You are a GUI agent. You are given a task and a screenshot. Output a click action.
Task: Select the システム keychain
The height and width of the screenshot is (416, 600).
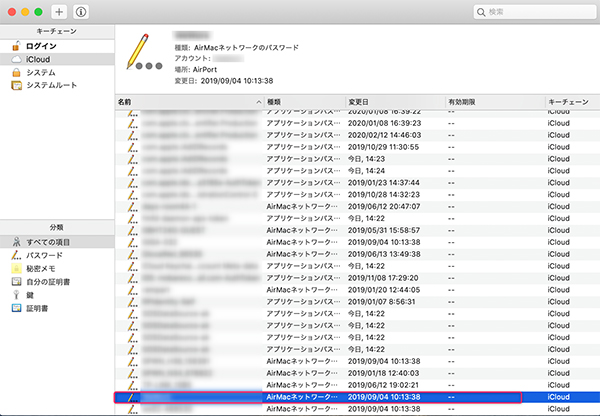pyautogui.click(x=40, y=72)
